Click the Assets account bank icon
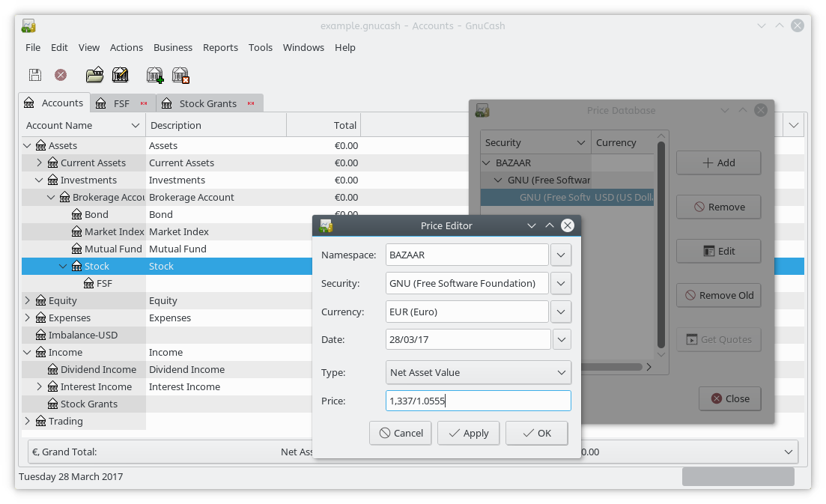826x504 pixels. 41,145
